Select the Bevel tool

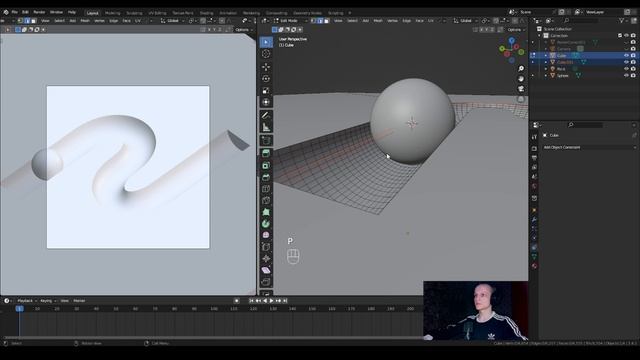tap(266, 177)
